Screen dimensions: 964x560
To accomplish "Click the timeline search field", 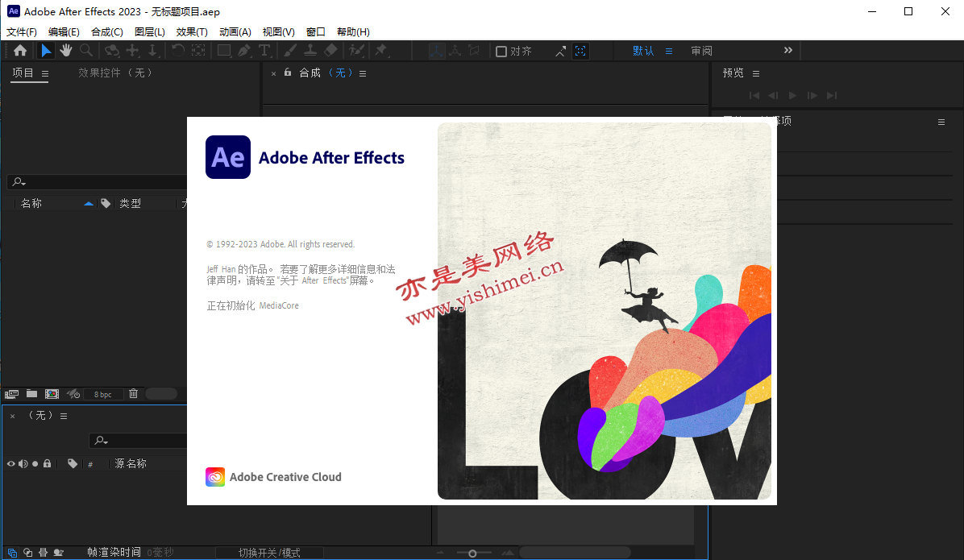I will 139,441.
